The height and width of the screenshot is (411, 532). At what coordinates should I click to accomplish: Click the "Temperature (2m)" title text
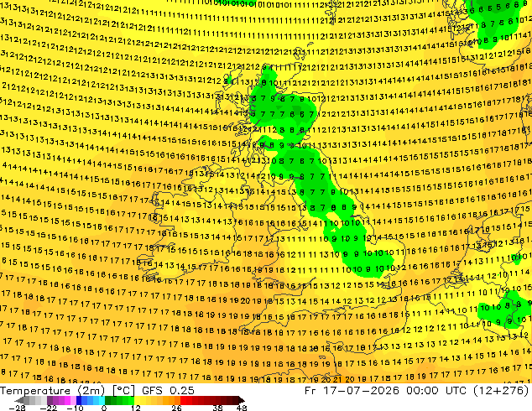[53, 391]
